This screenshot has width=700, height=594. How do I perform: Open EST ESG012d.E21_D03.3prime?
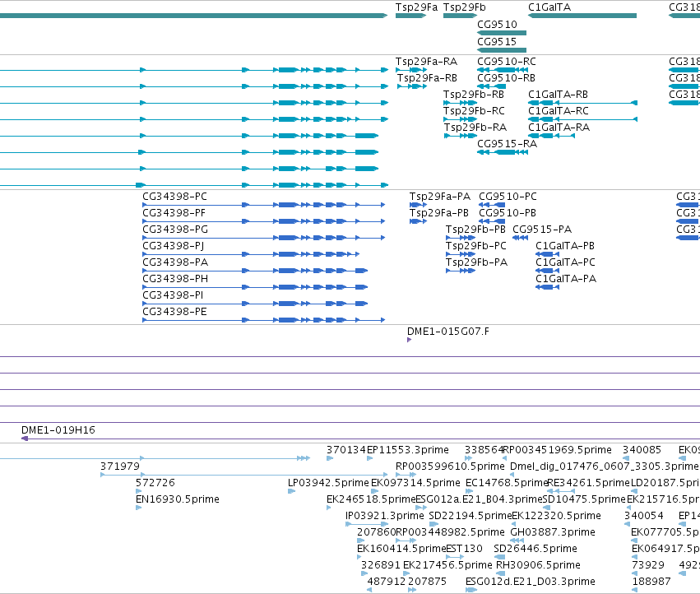pos(530,582)
